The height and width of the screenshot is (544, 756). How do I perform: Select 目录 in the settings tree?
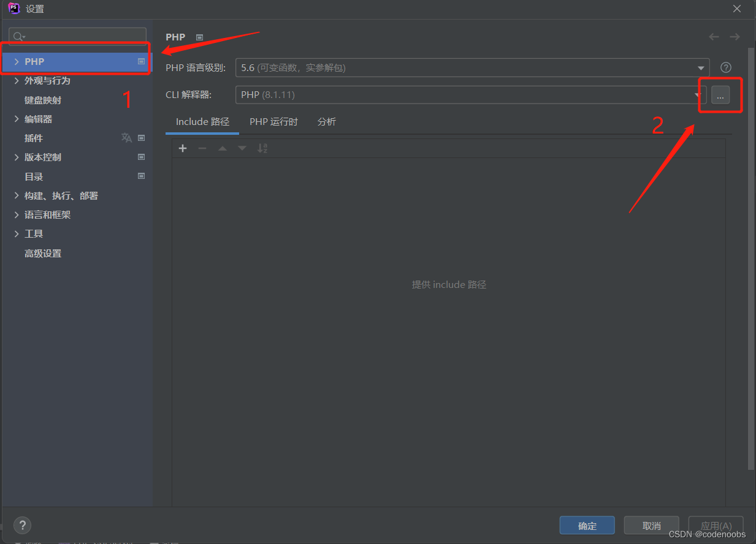tap(34, 176)
